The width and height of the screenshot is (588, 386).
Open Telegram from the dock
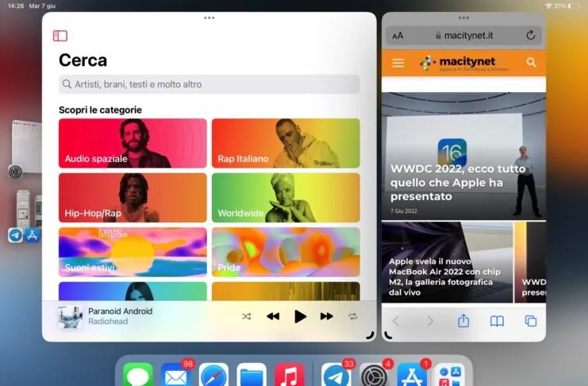click(x=336, y=375)
